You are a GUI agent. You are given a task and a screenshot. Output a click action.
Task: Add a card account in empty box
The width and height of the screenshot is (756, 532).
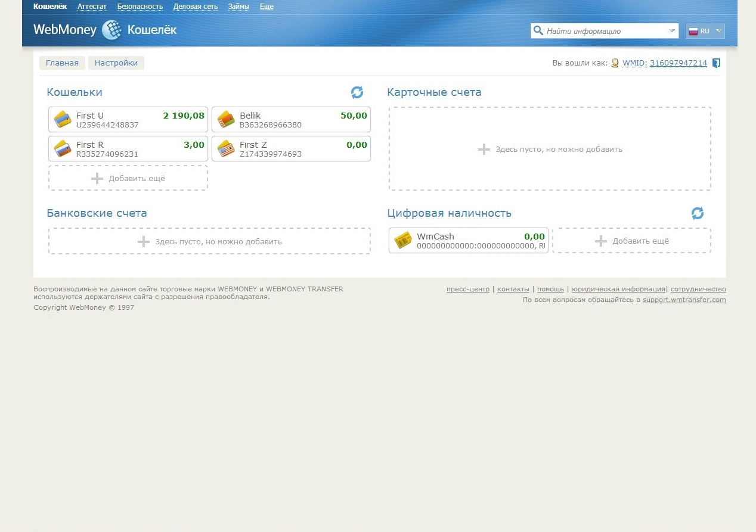550,149
